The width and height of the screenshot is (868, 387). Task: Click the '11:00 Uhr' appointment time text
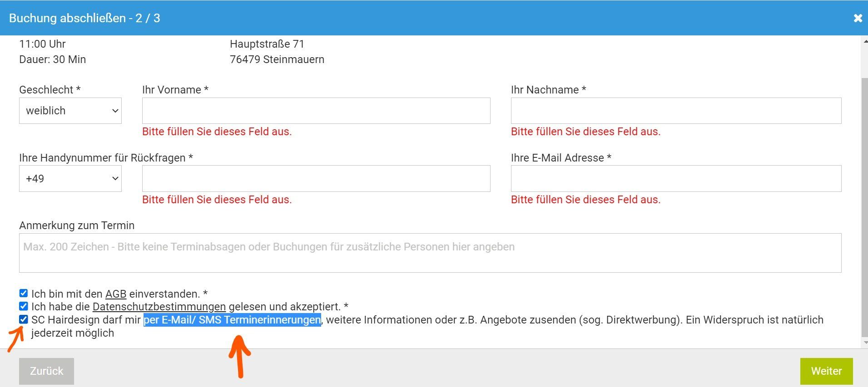(42, 44)
